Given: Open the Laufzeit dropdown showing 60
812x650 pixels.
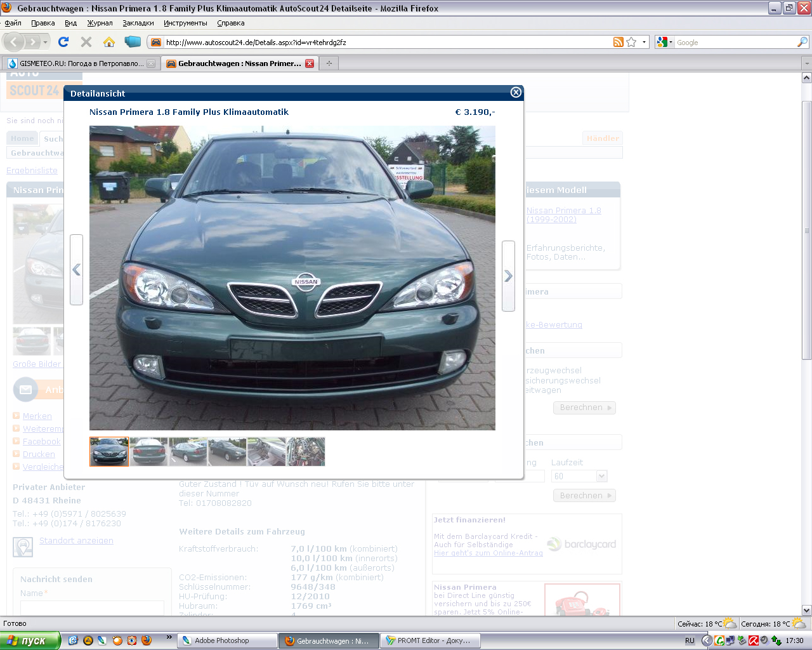Looking at the screenshot, I should [x=579, y=476].
